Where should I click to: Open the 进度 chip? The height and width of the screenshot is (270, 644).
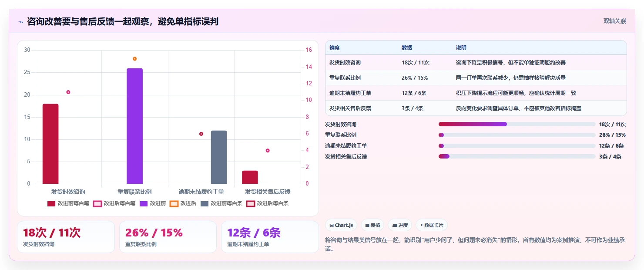(400, 225)
